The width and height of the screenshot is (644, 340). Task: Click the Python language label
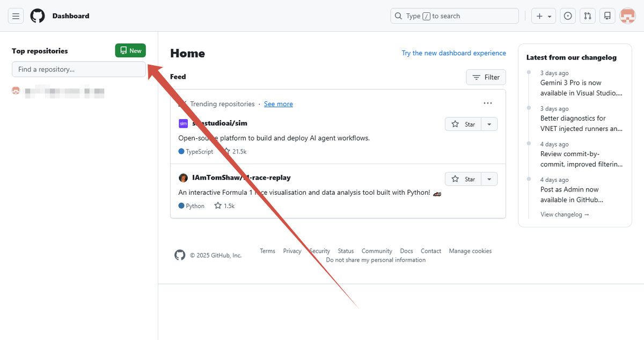coord(192,206)
